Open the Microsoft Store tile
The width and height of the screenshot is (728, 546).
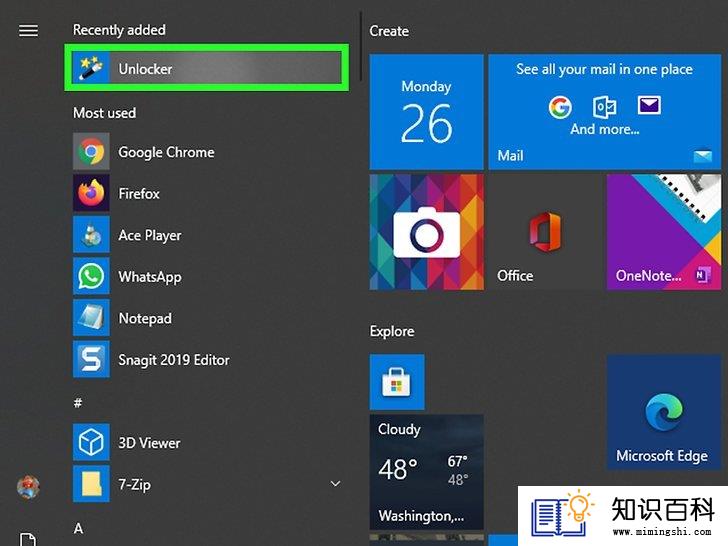(397, 382)
